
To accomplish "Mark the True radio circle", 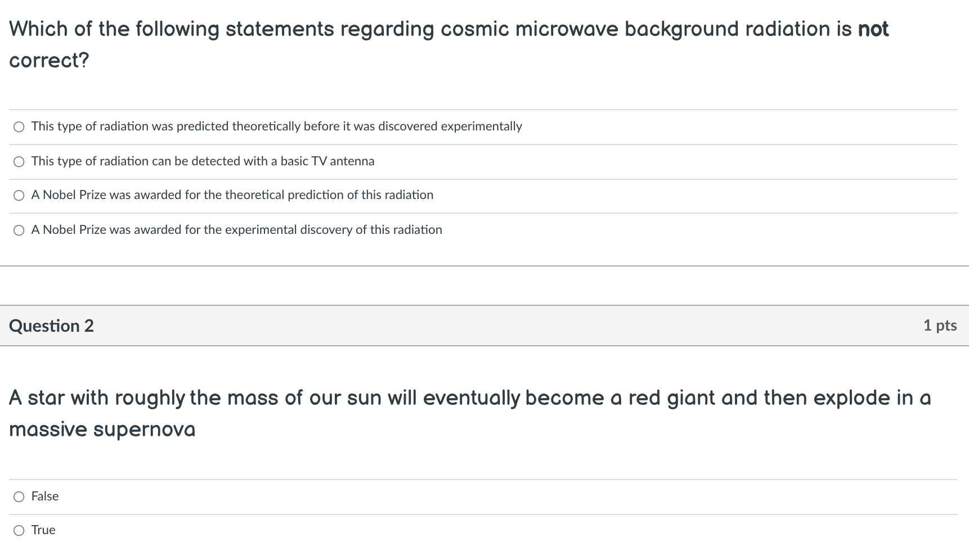I will (19, 531).
